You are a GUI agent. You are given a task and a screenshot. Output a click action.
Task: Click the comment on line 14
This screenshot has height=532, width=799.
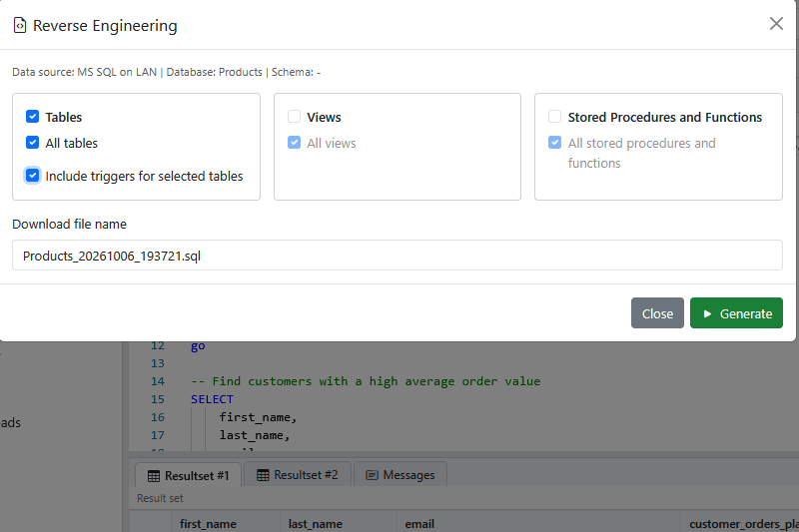tap(366, 381)
